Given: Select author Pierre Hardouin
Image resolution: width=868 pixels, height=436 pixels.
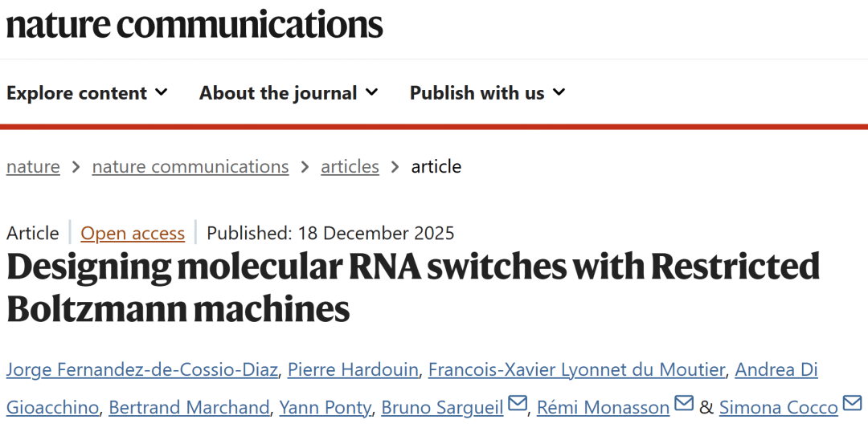Looking at the screenshot, I should click(x=353, y=370).
